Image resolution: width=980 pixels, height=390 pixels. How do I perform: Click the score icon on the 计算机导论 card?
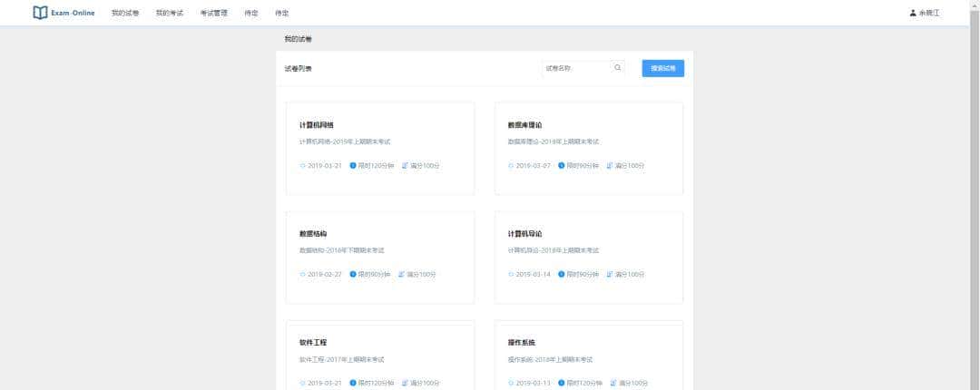(610, 274)
